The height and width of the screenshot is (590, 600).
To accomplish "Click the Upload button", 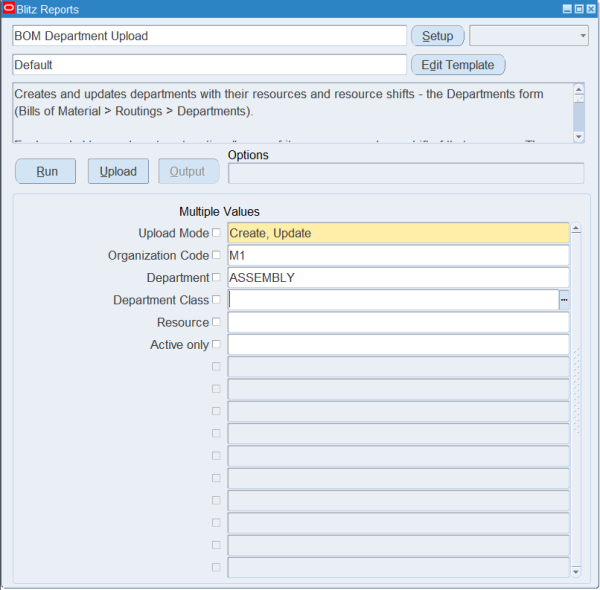I will click(118, 171).
